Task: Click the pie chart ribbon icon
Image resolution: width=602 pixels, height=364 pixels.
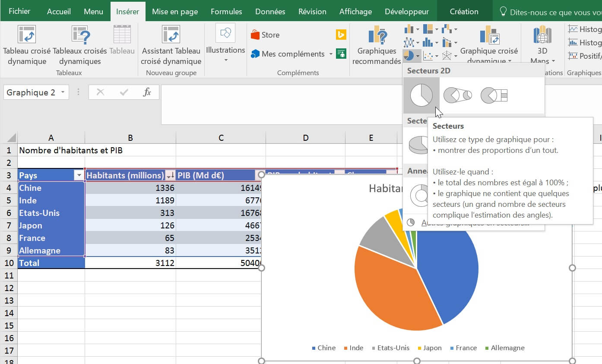Action: (x=409, y=55)
